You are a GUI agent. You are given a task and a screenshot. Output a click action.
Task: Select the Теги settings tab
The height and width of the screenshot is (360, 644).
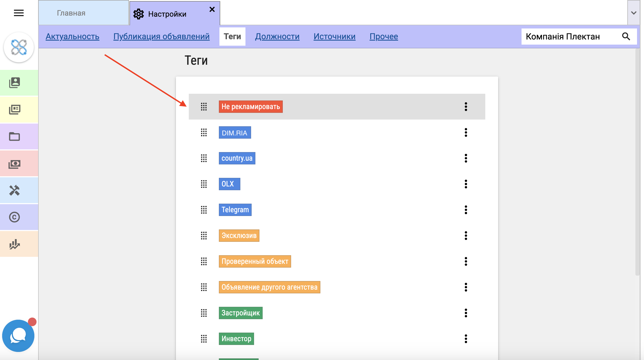click(232, 37)
